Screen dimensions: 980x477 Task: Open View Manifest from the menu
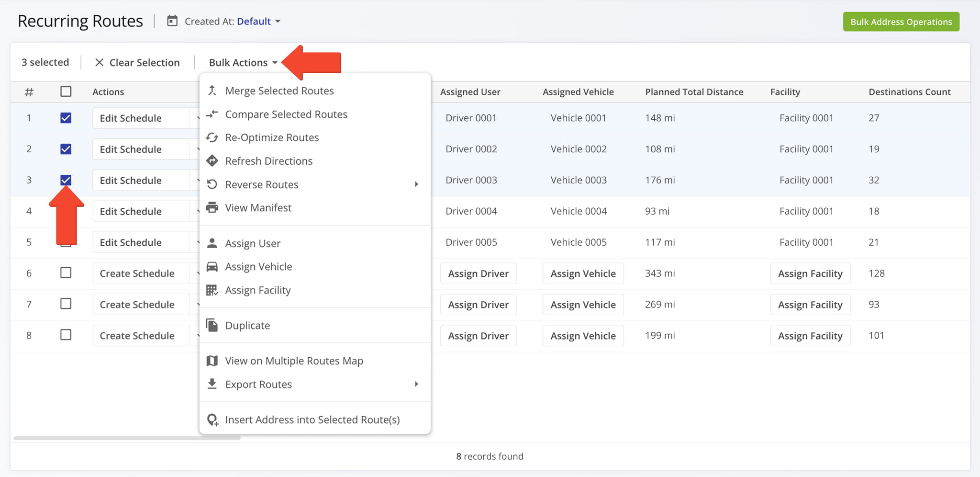pos(315,208)
